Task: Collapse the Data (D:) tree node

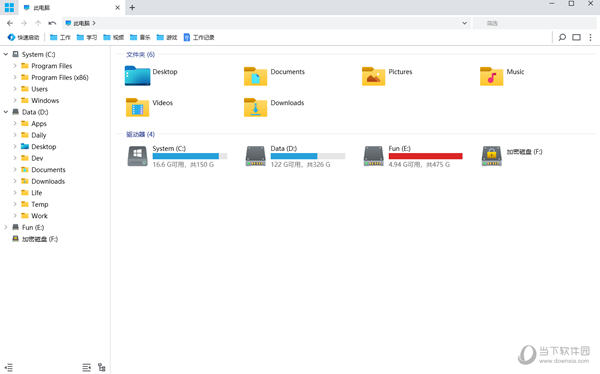Action: pyautogui.click(x=6, y=112)
